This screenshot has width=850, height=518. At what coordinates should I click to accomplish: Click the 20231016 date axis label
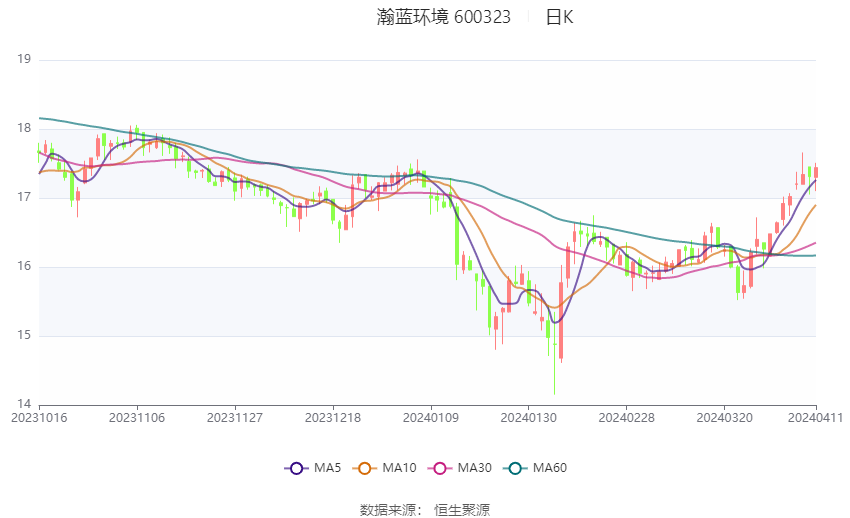coord(38,417)
